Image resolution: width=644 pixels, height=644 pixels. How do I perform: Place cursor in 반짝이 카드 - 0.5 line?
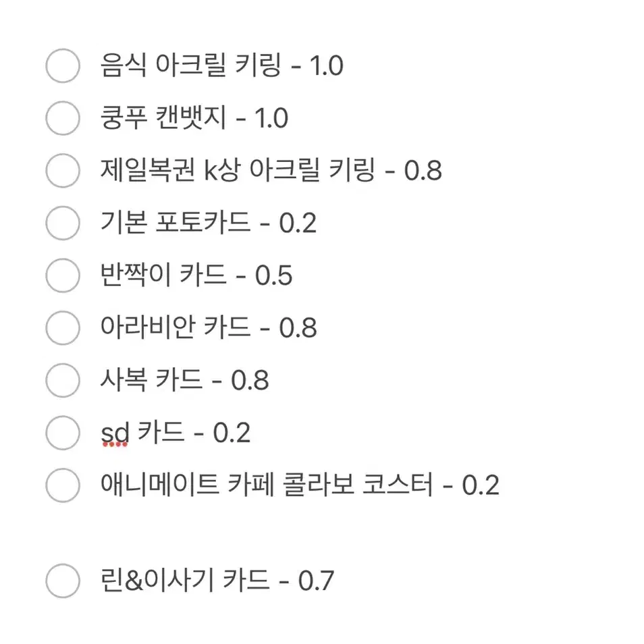click(x=196, y=275)
